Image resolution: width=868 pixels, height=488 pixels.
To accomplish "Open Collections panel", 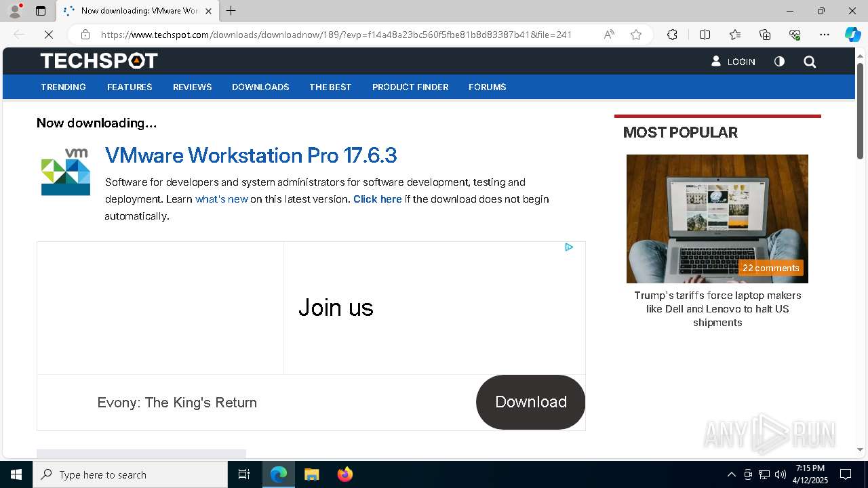I will coord(765,35).
